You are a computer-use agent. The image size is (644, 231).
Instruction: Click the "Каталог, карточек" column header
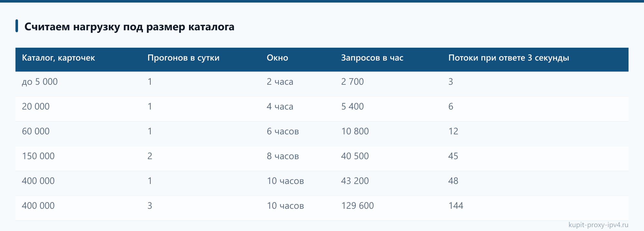(58, 58)
